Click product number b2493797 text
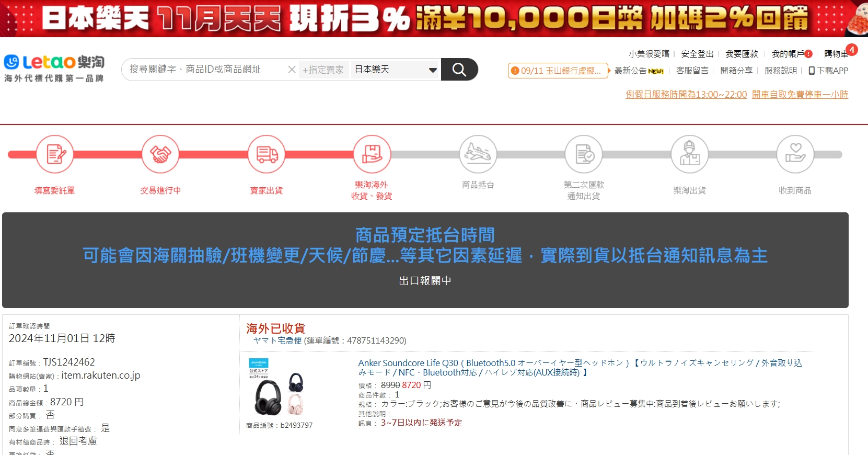This screenshot has width=868, height=455. click(x=296, y=425)
